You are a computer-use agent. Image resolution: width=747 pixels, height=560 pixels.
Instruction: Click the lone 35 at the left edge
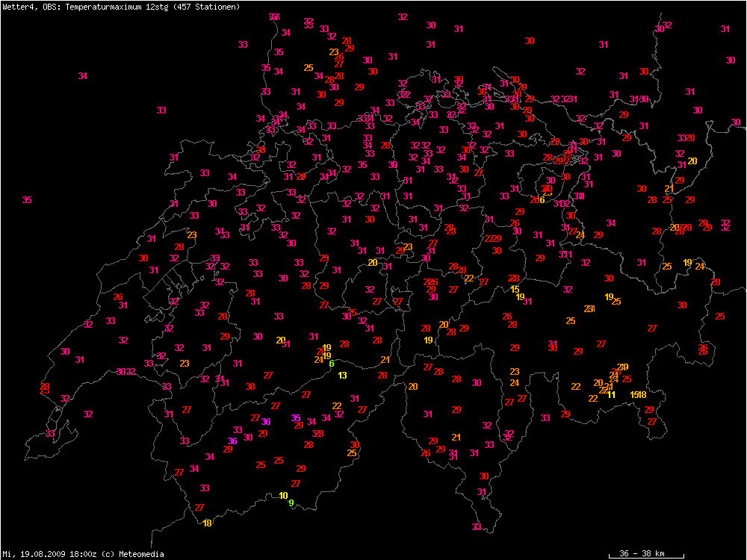click(27, 200)
